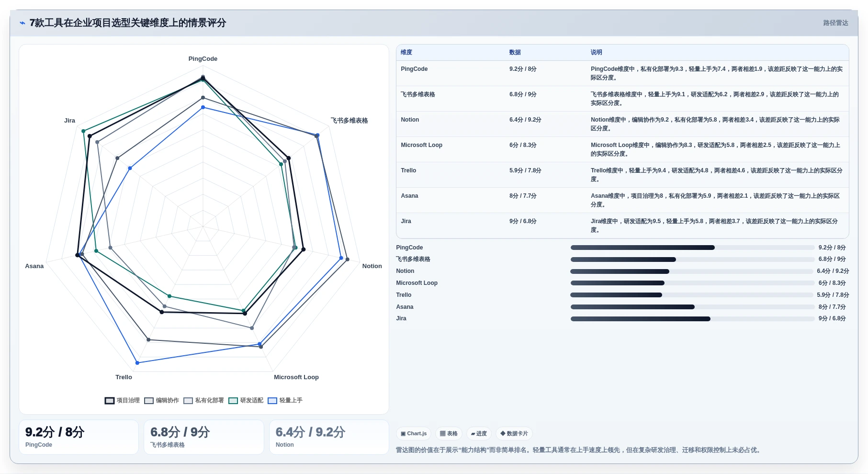This screenshot has width=868, height=474.
Task: Click the 维度 column header
Action: (406, 53)
